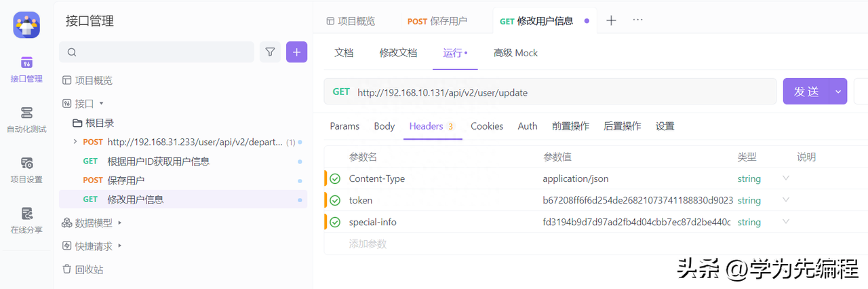868x289 pixels.
Task: Open the more tabs ellipsis menu
Action: (637, 20)
